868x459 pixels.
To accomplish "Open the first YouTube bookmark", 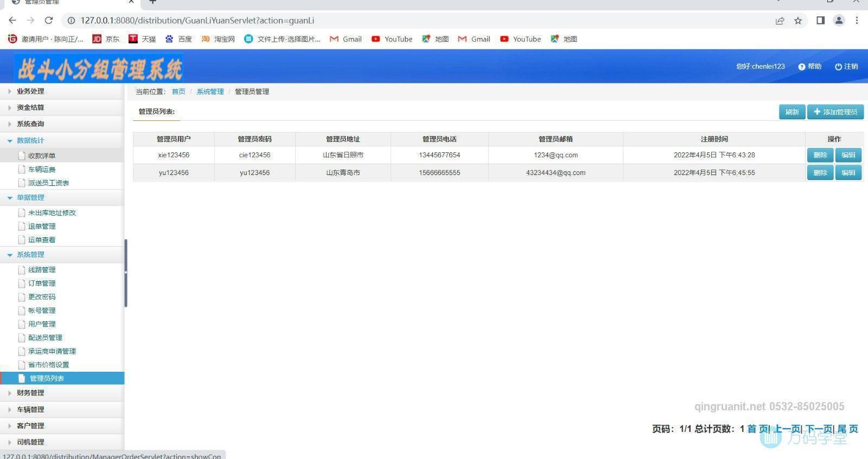I will coord(392,39).
